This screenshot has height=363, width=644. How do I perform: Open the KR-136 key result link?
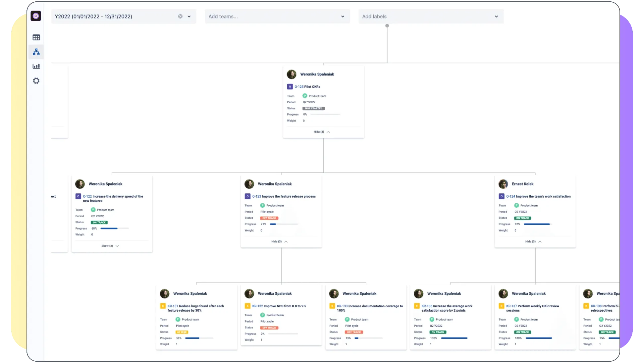427,306
